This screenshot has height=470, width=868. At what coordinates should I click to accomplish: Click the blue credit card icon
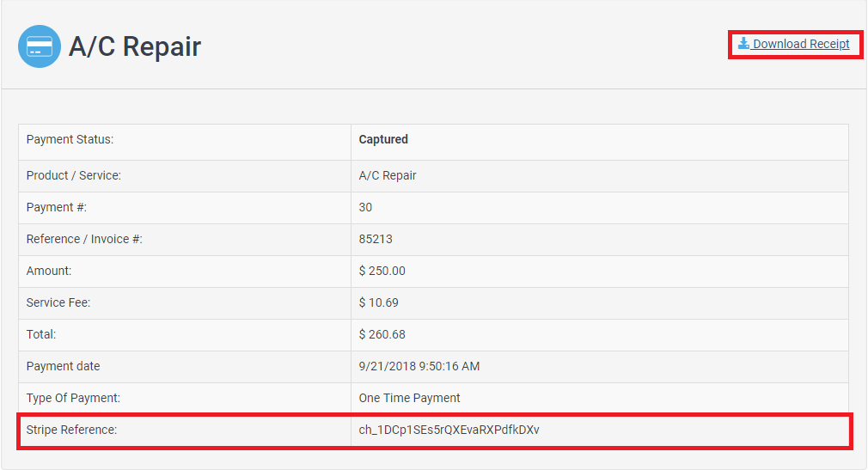point(40,46)
